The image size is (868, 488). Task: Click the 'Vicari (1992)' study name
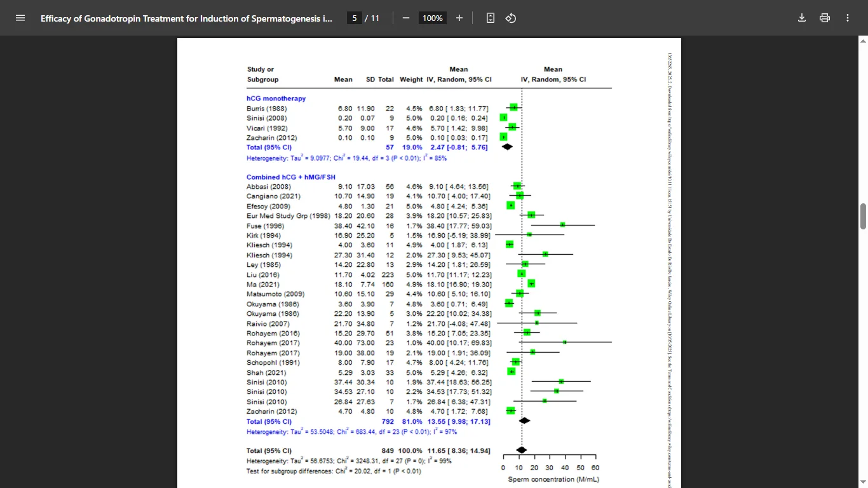pos(266,128)
